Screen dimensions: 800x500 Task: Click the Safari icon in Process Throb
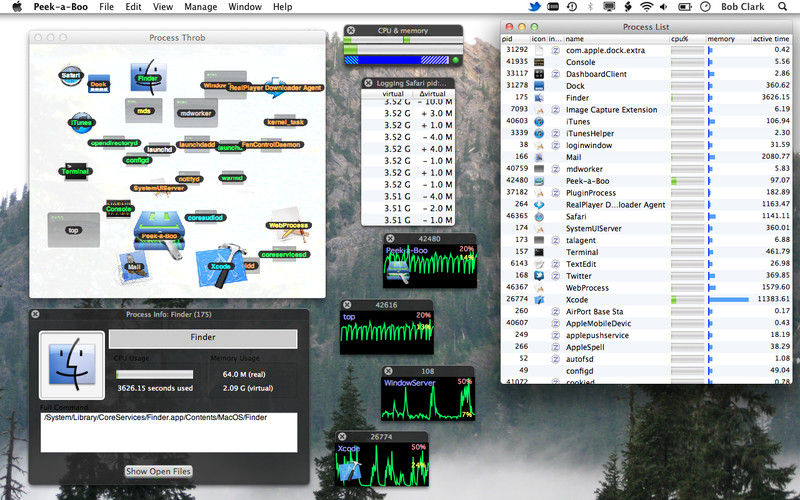coord(70,76)
